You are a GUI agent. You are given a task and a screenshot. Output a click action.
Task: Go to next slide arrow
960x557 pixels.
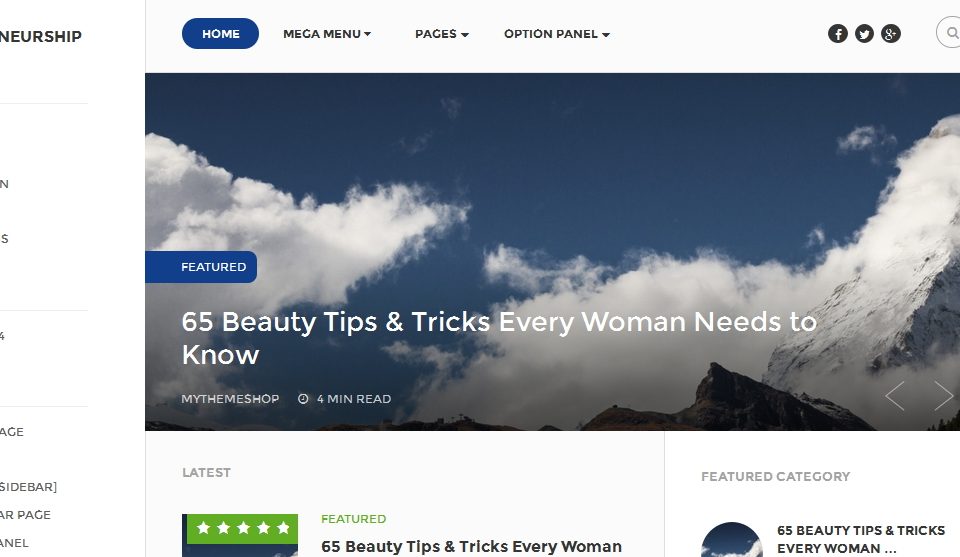(x=943, y=395)
